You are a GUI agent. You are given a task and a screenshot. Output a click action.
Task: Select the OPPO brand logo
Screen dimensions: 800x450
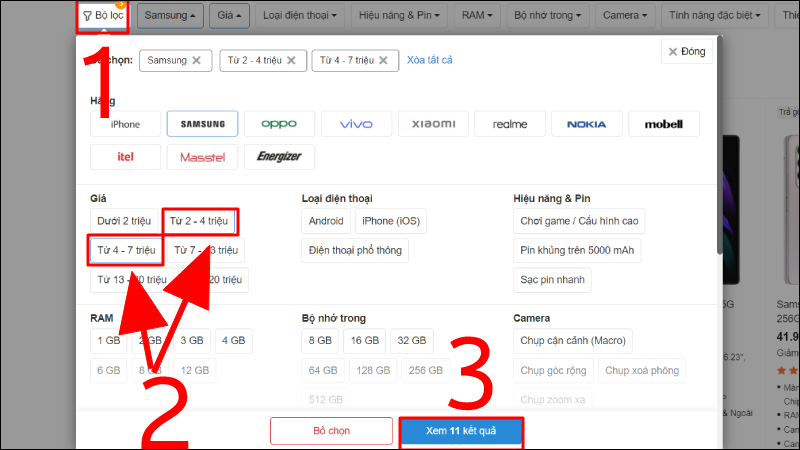279,124
